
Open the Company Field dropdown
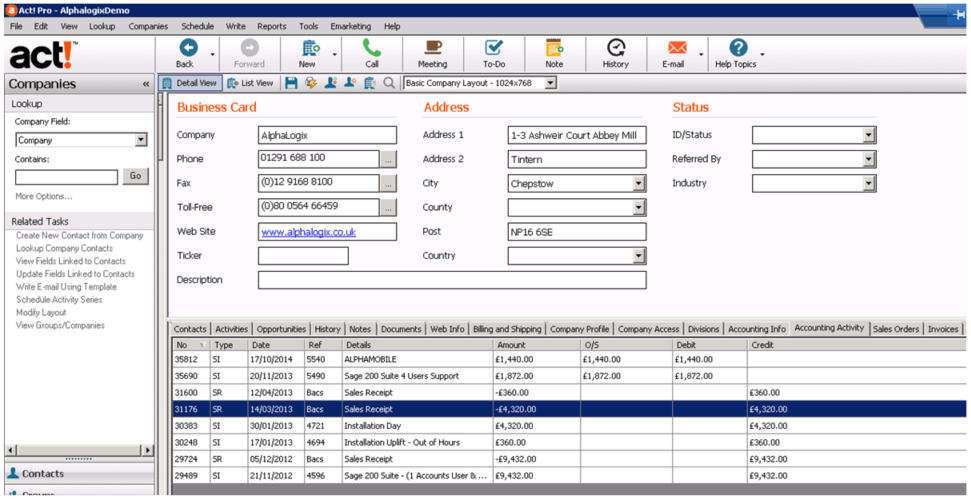coord(141,140)
